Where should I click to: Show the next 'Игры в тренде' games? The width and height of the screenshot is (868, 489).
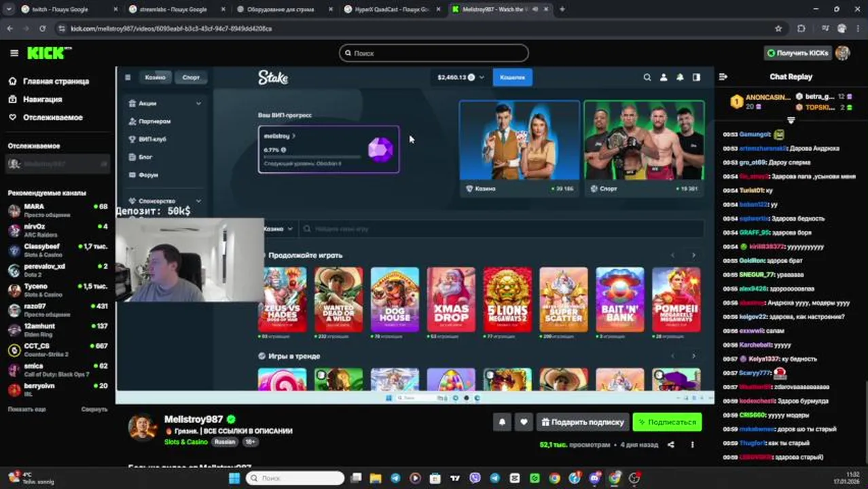(x=693, y=356)
